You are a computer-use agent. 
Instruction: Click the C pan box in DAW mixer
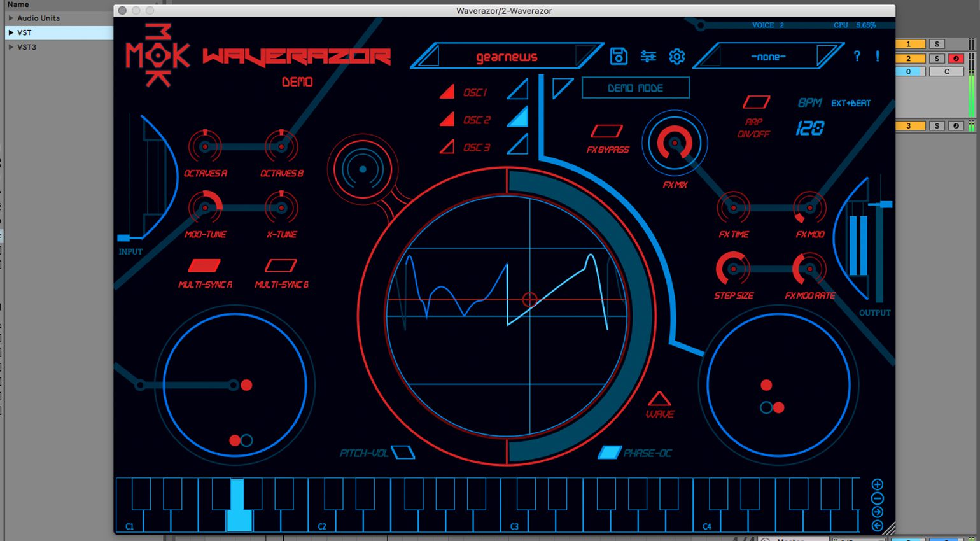point(946,72)
